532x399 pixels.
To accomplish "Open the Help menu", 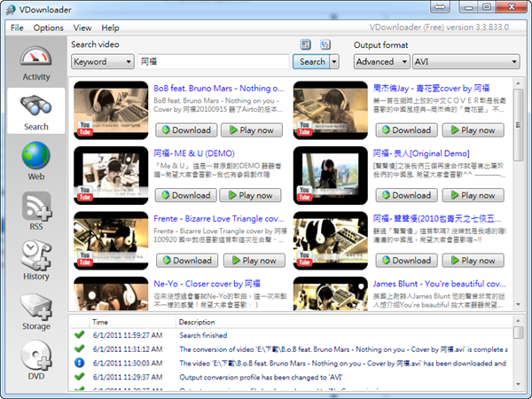I will [x=110, y=27].
